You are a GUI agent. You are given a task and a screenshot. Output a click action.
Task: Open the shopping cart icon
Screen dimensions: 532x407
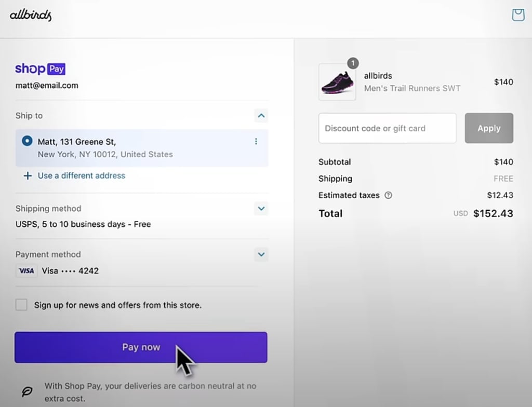click(518, 15)
